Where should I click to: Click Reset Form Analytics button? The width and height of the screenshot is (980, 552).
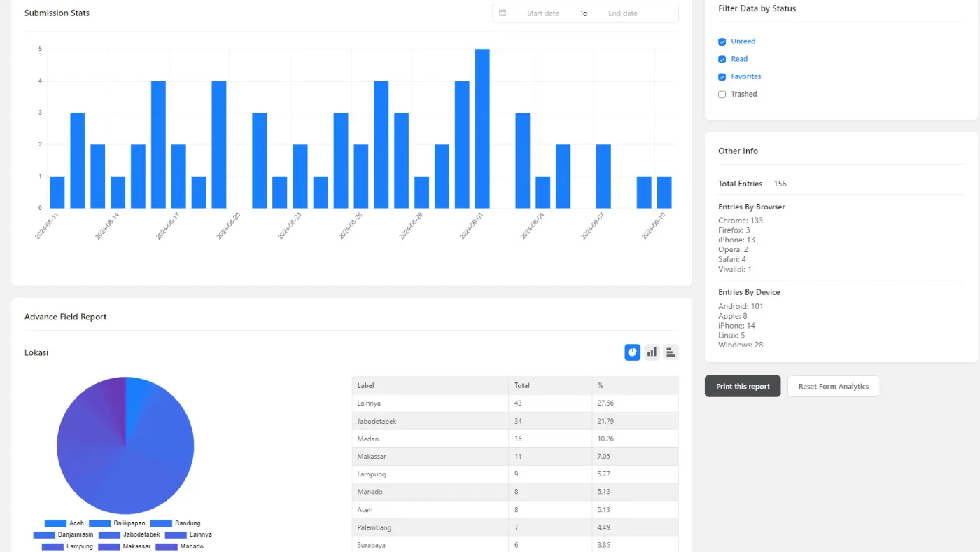pyautogui.click(x=833, y=387)
